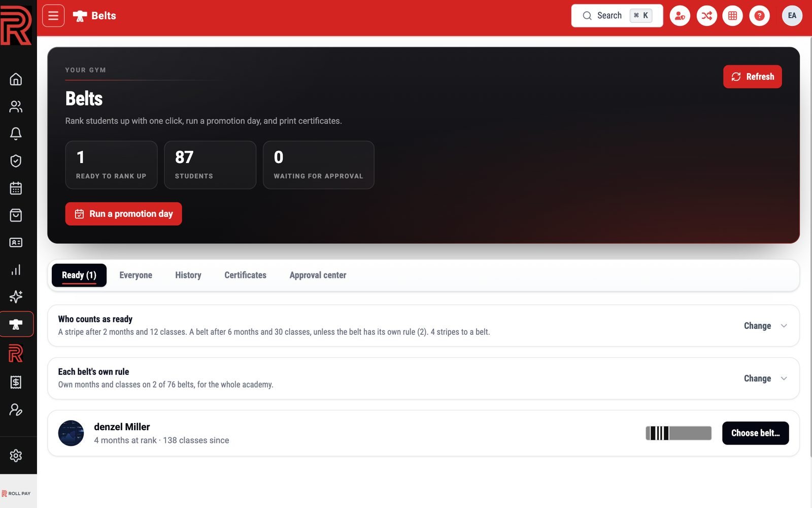Open the notifications bell icon
This screenshot has width=812, height=508.
pyautogui.click(x=16, y=134)
